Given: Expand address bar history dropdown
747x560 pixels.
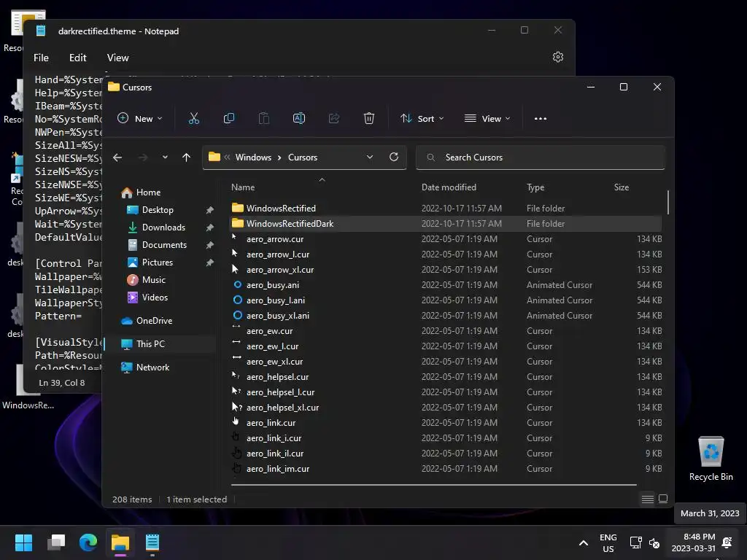Looking at the screenshot, I should 370,157.
